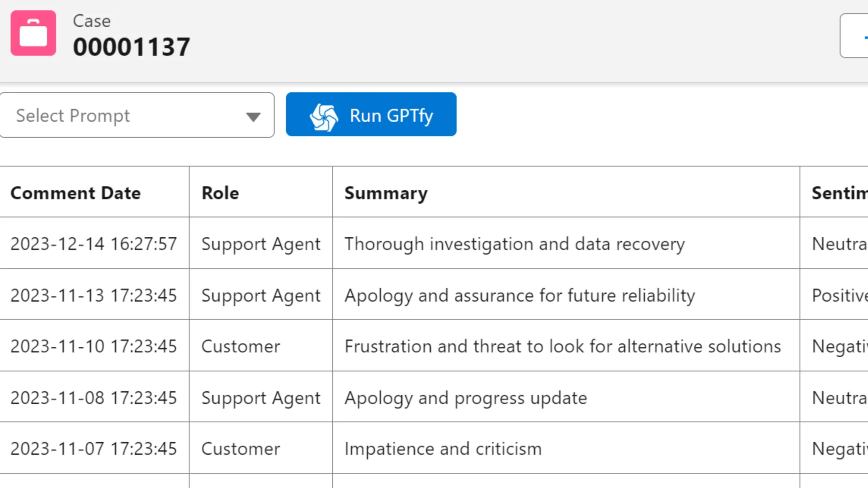Click the Positive sentiment cell
Viewport: 868px width, 488px height.
839,295
